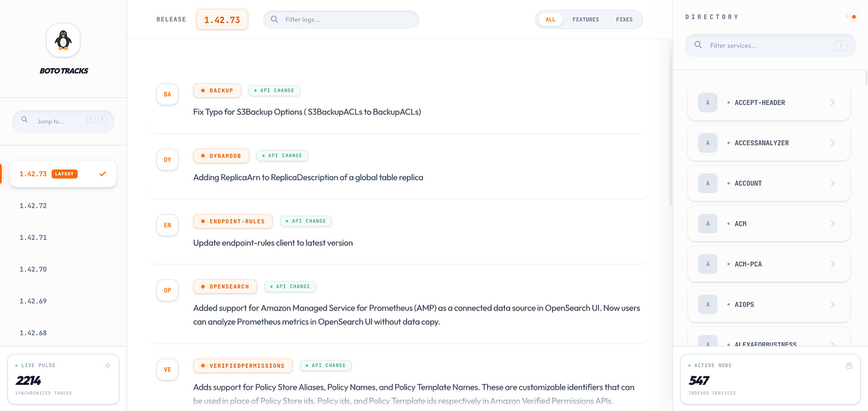This screenshot has height=411, width=868.
Task: Click the BACKUP service tag
Action: pos(217,91)
